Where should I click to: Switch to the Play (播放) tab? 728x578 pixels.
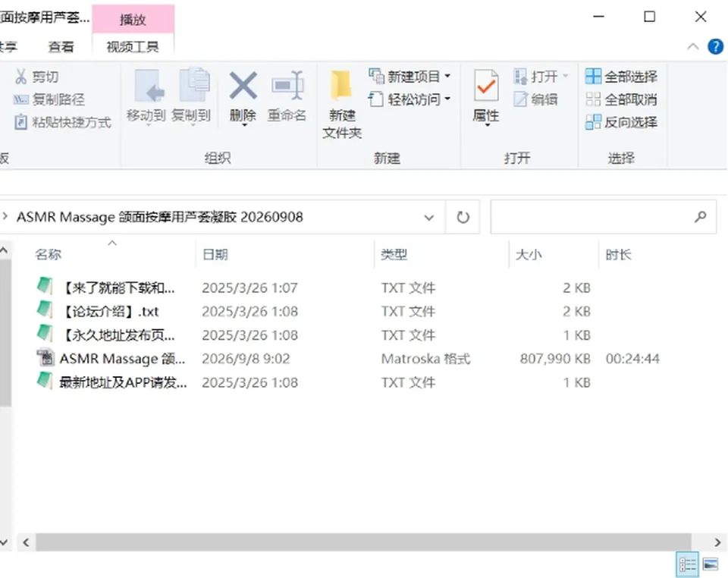(133, 20)
